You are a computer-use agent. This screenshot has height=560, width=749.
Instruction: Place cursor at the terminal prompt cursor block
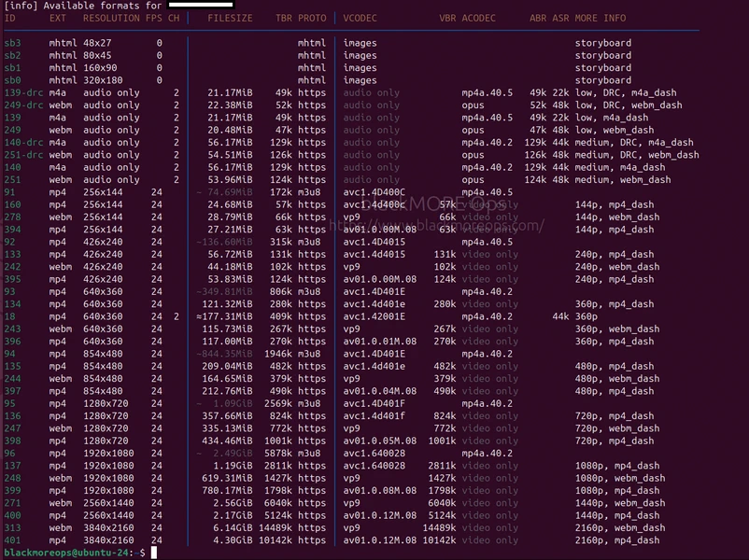(154, 553)
